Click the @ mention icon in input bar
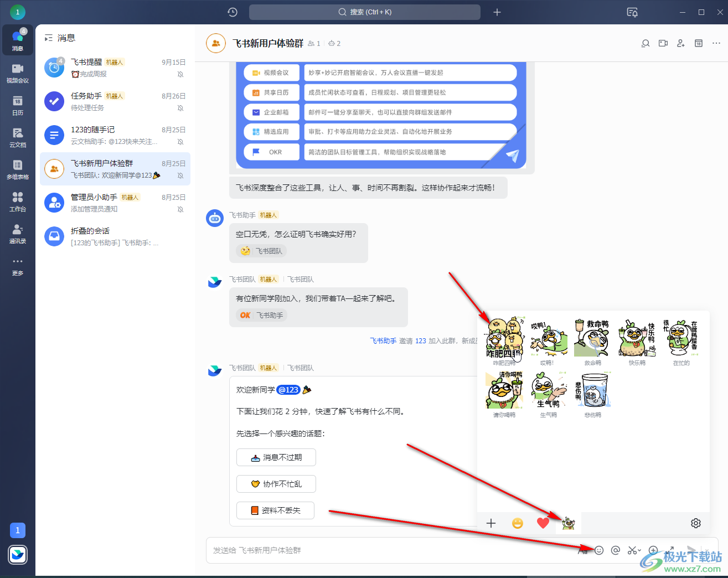728x578 pixels. click(x=615, y=550)
